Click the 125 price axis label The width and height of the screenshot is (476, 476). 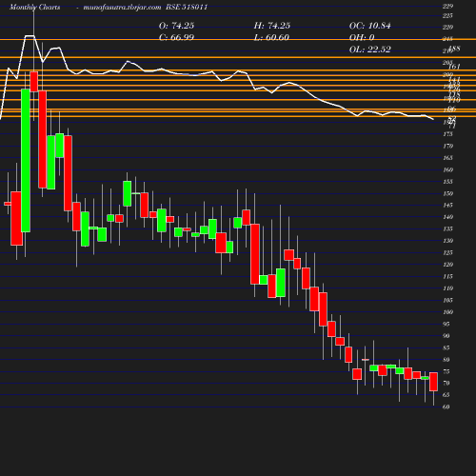pyautogui.click(x=447, y=253)
